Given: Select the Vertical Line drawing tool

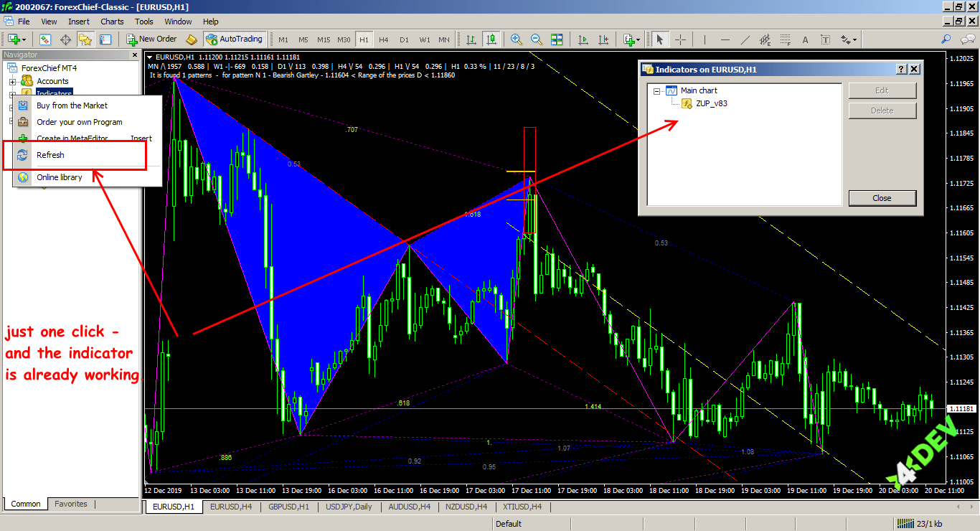Looking at the screenshot, I should 705,39.
